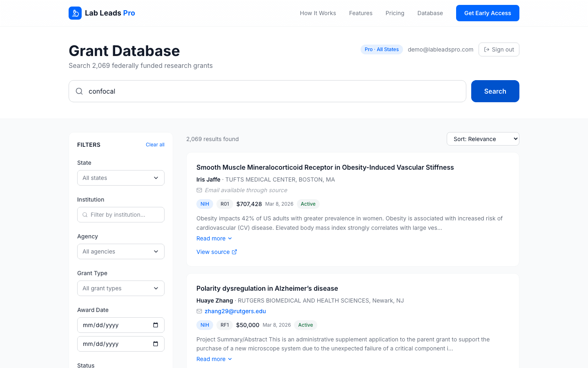Click the investigator name Huaye Zhang
This screenshot has height=368, width=588.
click(215, 301)
